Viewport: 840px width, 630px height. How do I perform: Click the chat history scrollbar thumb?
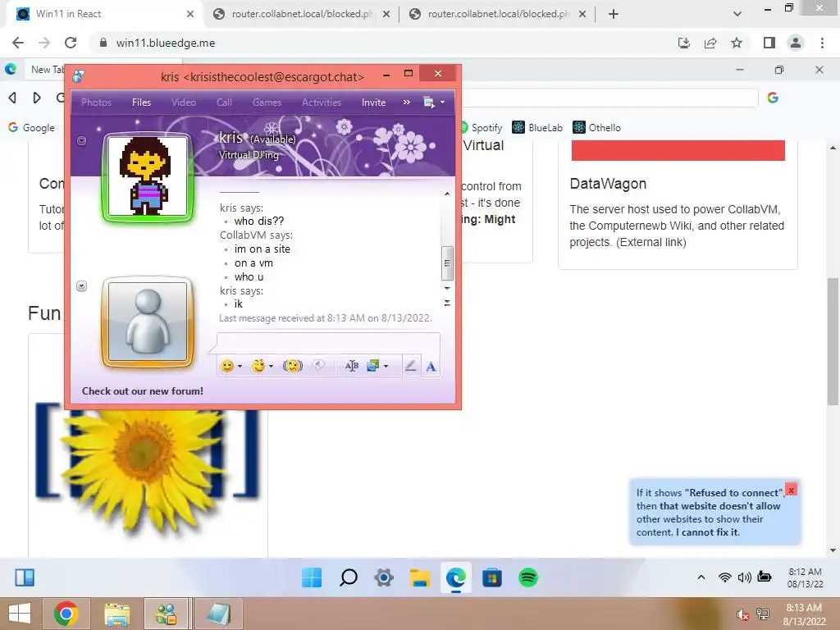coord(447,263)
